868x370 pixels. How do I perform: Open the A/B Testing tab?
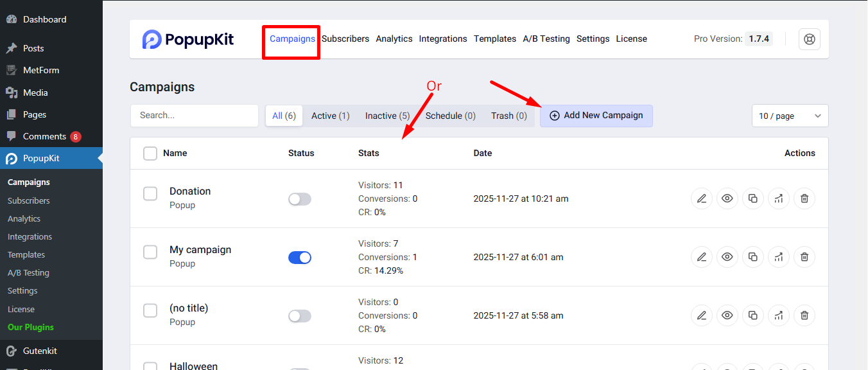(546, 39)
